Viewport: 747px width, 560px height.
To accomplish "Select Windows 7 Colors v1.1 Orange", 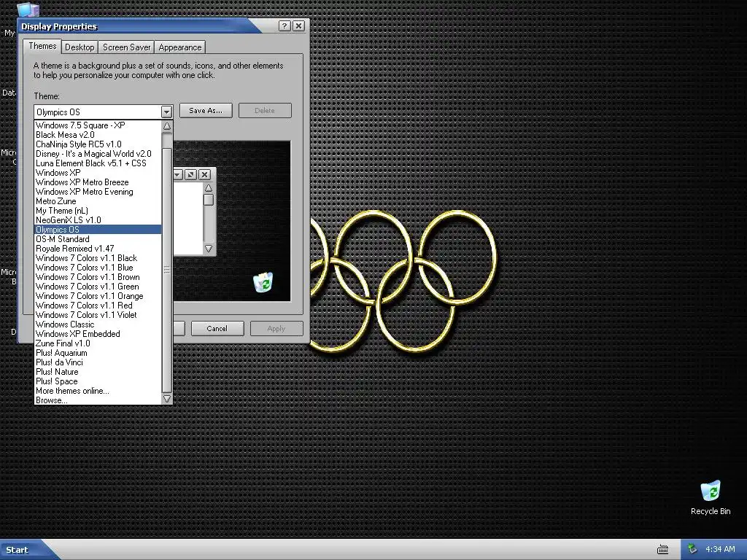I will pyautogui.click(x=98, y=296).
